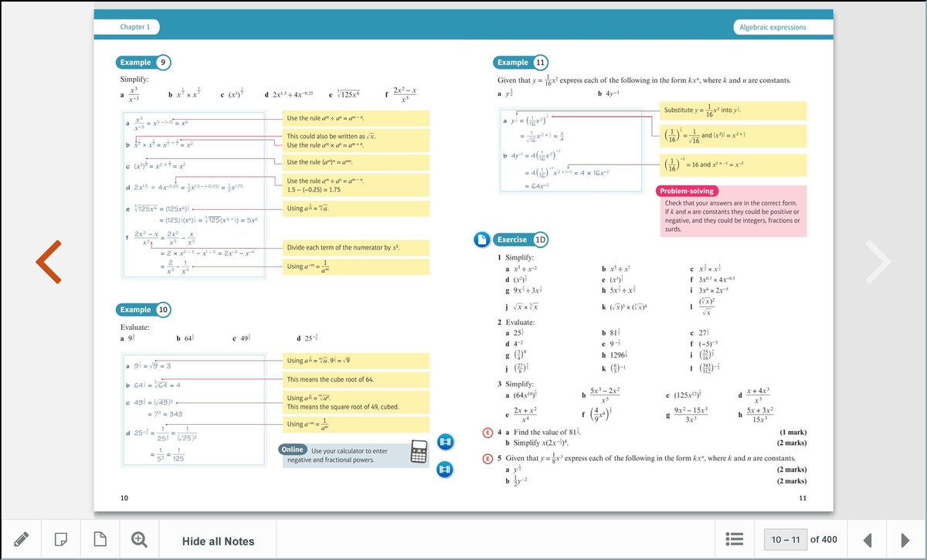This screenshot has width=927, height=560.
Task: Click note 'This means the square root of 49, cubed.'
Action: pyautogui.click(x=343, y=406)
